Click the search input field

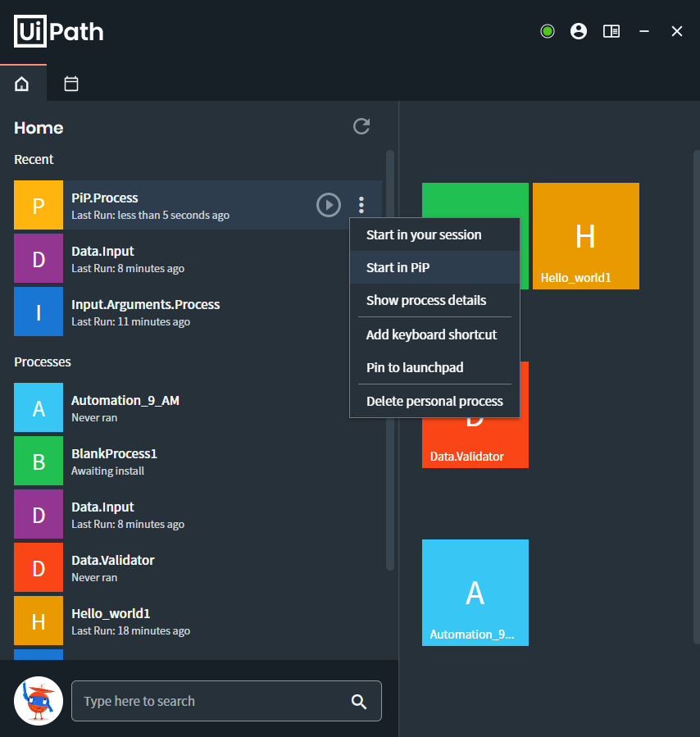tap(209, 701)
